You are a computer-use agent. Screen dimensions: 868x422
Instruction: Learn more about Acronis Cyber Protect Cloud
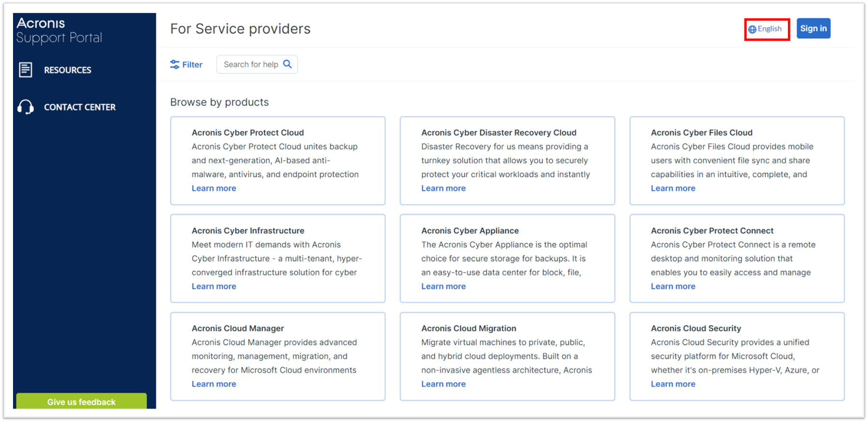click(214, 188)
